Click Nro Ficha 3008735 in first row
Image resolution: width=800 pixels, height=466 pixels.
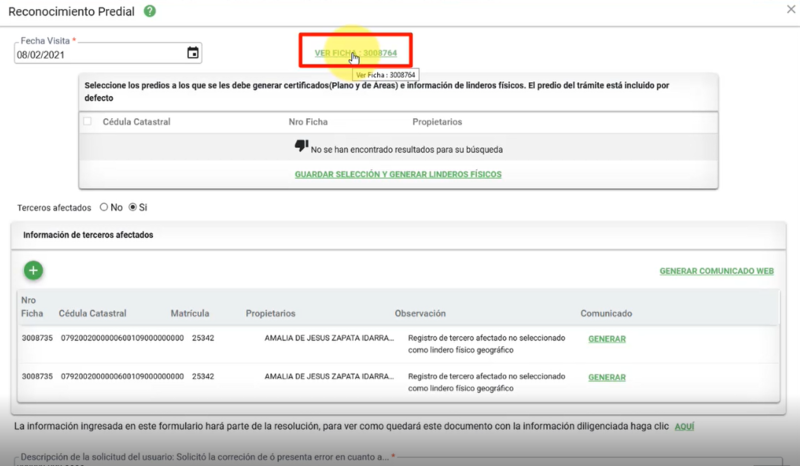point(37,338)
